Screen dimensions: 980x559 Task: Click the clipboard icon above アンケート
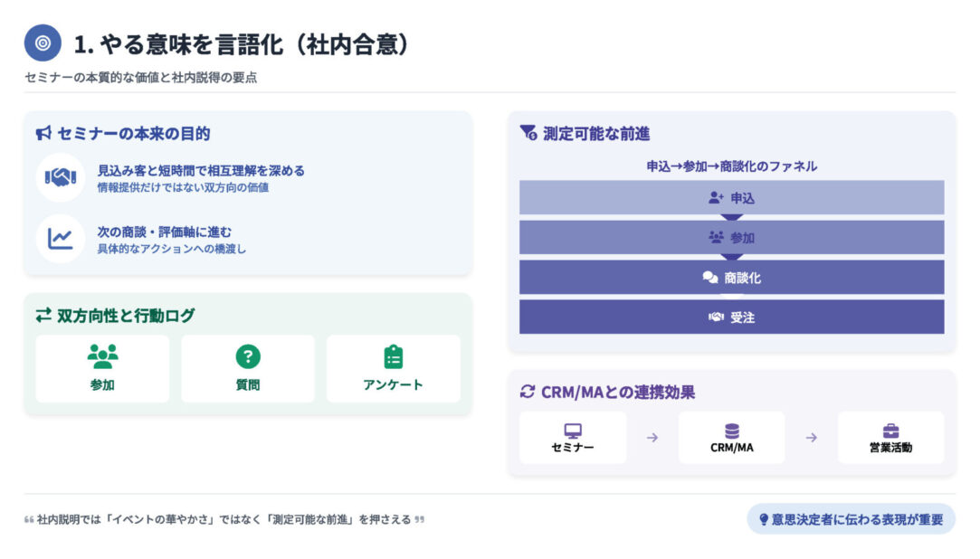coord(393,356)
